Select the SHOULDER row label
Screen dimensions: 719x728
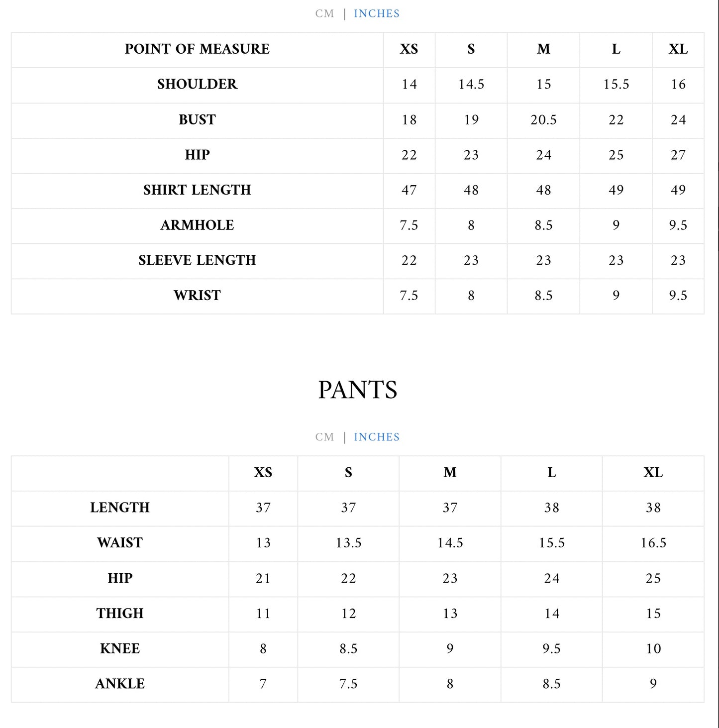(197, 84)
